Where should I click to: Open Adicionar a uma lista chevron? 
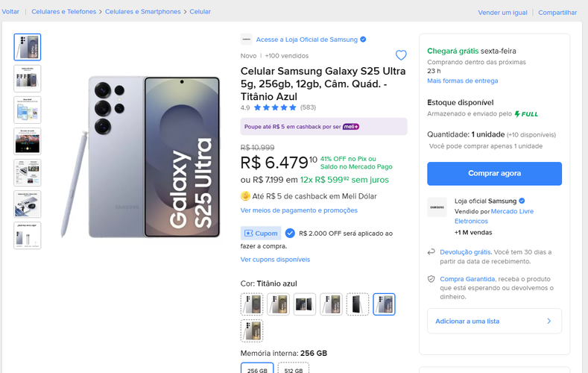[x=549, y=321]
